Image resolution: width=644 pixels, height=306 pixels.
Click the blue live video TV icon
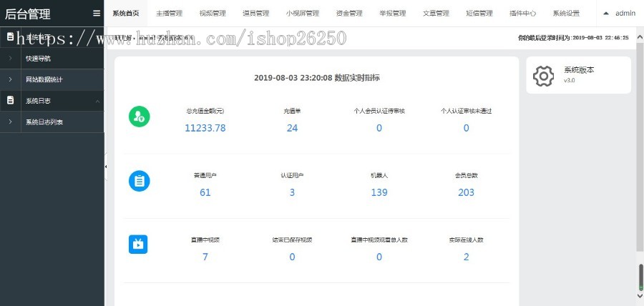138,244
